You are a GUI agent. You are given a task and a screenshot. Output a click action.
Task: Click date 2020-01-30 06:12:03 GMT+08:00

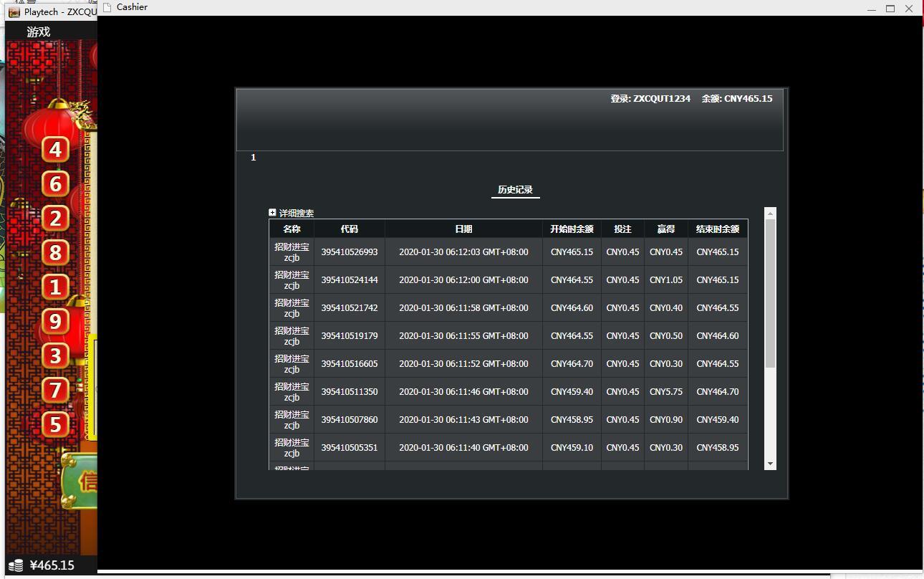pos(463,252)
